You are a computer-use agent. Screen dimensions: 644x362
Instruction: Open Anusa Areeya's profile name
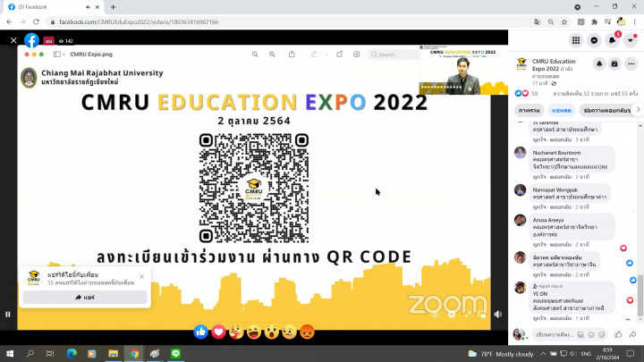(x=548, y=220)
